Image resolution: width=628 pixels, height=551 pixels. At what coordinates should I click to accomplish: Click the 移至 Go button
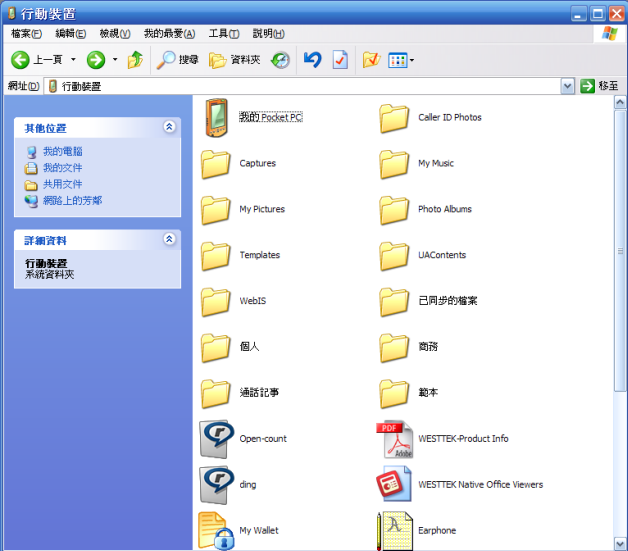(600, 86)
